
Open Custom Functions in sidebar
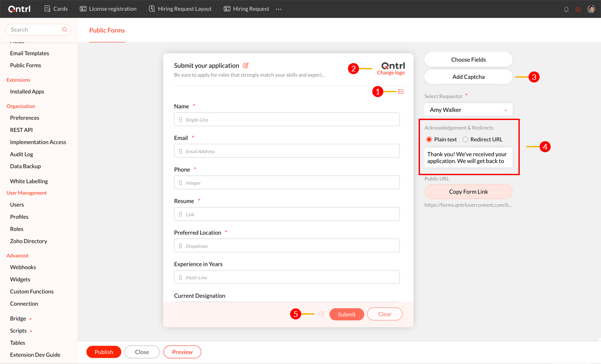click(x=32, y=292)
